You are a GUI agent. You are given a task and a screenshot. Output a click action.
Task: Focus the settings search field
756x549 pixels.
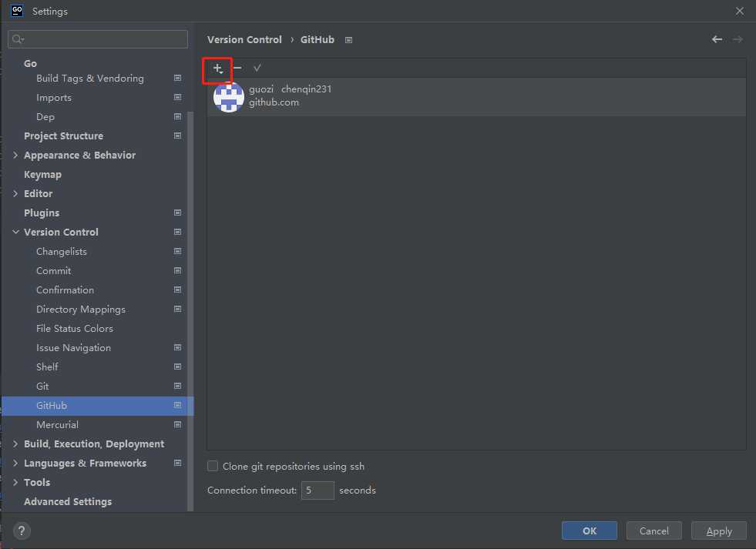[x=98, y=39]
